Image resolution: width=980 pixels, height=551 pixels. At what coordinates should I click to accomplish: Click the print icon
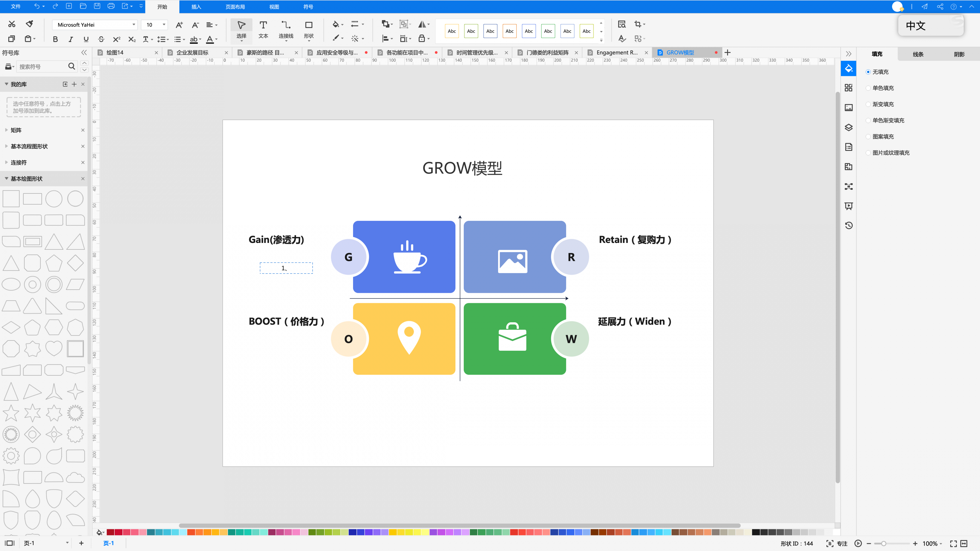[x=111, y=6]
